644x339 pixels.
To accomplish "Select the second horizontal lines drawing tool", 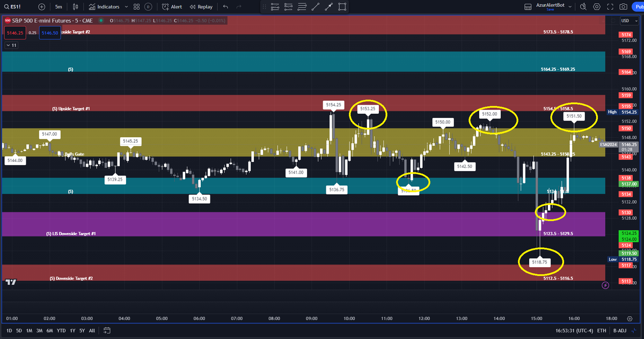I will click(289, 7).
